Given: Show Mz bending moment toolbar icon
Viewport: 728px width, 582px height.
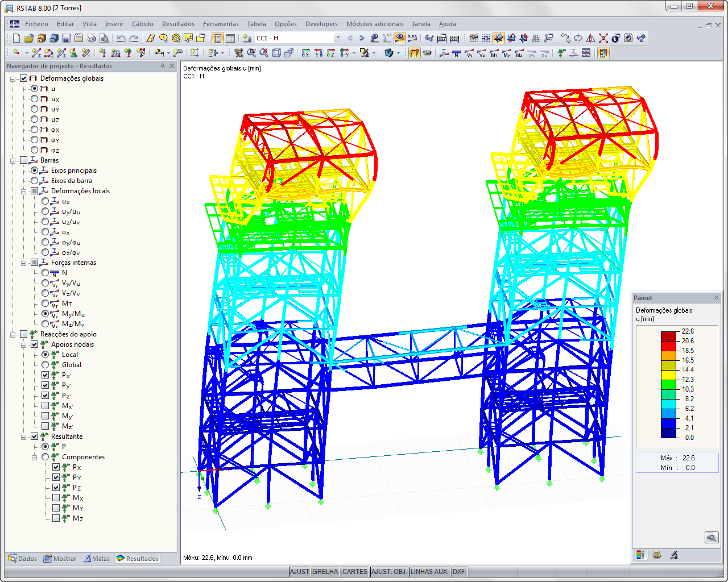Looking at the screenshot, I should pyautogui.click(x=519, y=53).
